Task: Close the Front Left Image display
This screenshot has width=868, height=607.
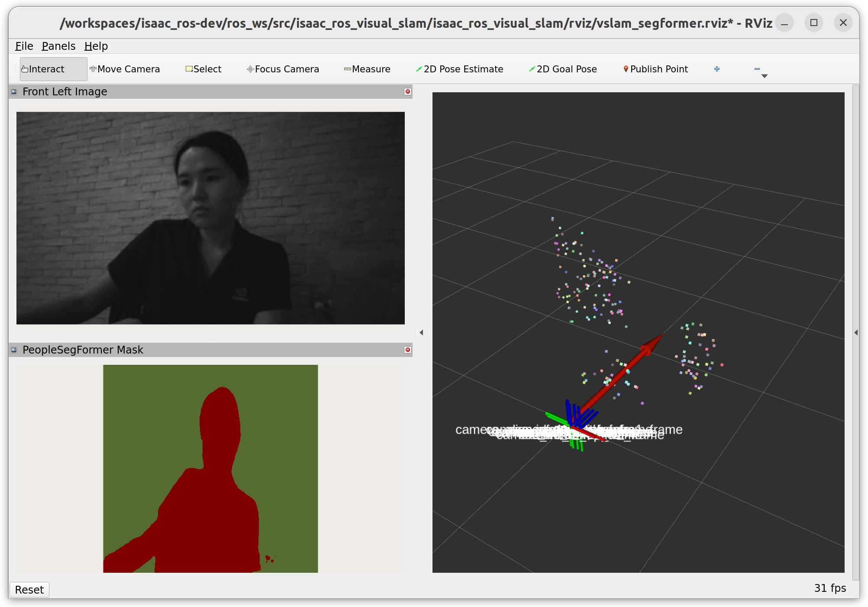Action: 407,91
